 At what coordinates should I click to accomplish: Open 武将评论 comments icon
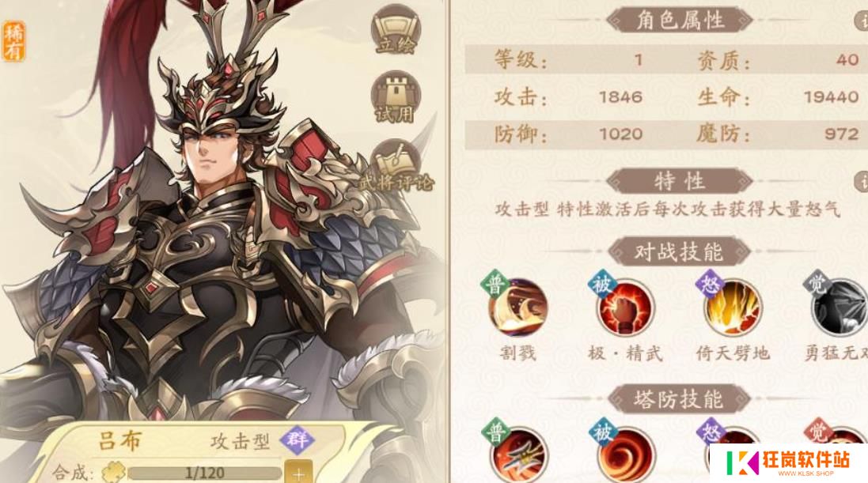click(x=396, y=166)
